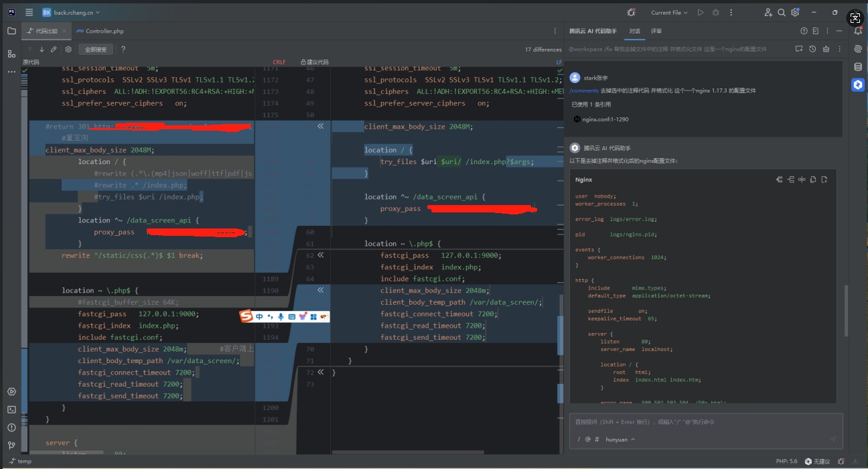Image resolution: width=868 pixels, height=469 pixels.
Task: Open the nginx.conf:1-1290 reference
Action: (601, 119)
